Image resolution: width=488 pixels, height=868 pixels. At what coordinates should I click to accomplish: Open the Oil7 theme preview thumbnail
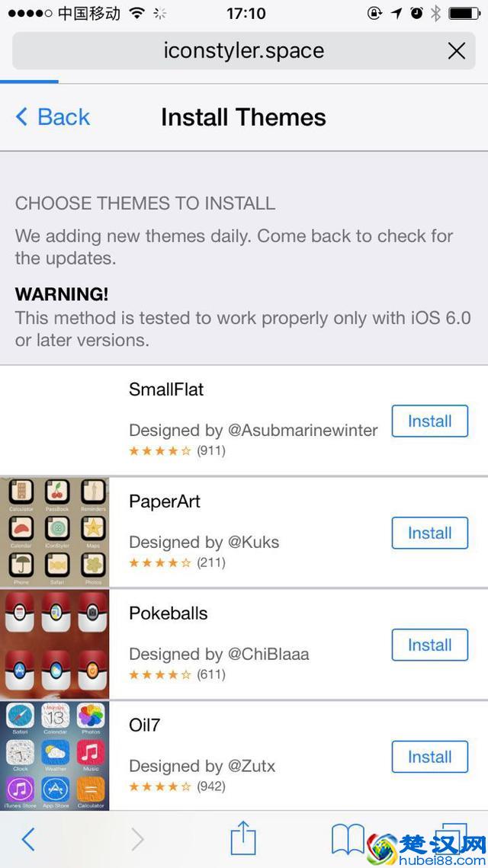pyautogui.click(x=54, y=756)
